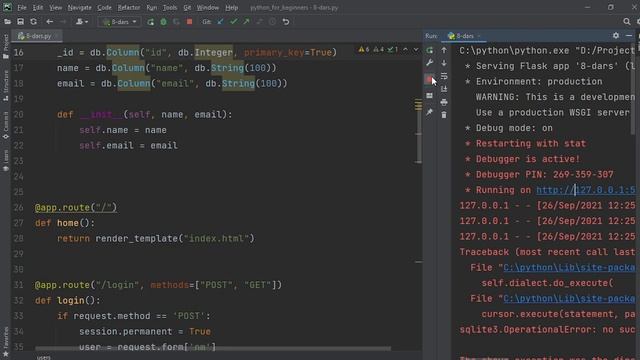Image resolution: width=640 pixels, height=360 pixels.
Task: Open the user account dropdown in toolbar
Action: [x=82, y=22]
